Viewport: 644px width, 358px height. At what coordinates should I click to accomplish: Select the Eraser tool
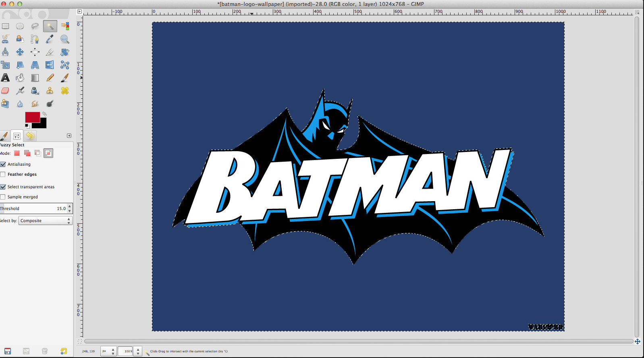pos(6,91)
